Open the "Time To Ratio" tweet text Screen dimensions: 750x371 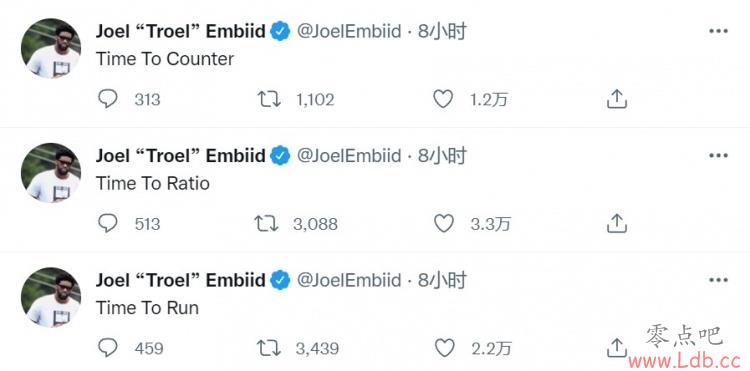153,183
